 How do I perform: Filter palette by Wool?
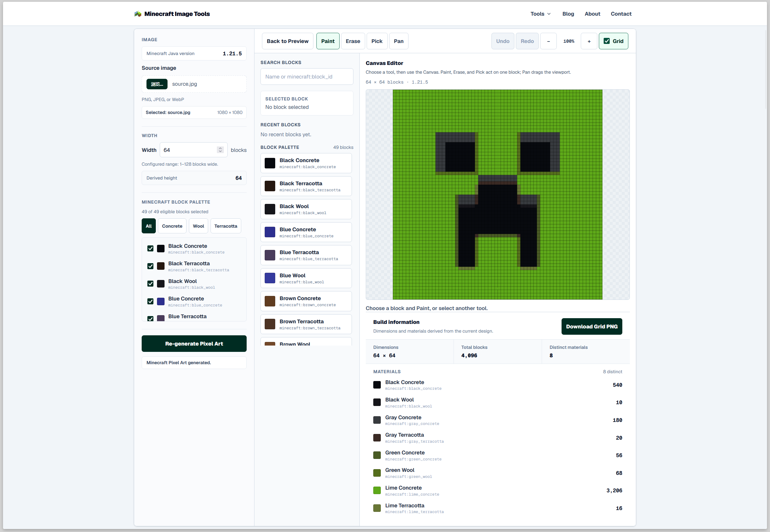(198, 226)
